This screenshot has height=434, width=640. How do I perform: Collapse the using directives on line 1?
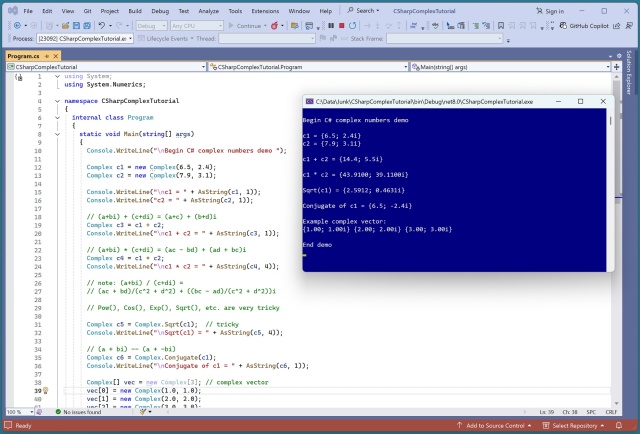tap(58, 76)
